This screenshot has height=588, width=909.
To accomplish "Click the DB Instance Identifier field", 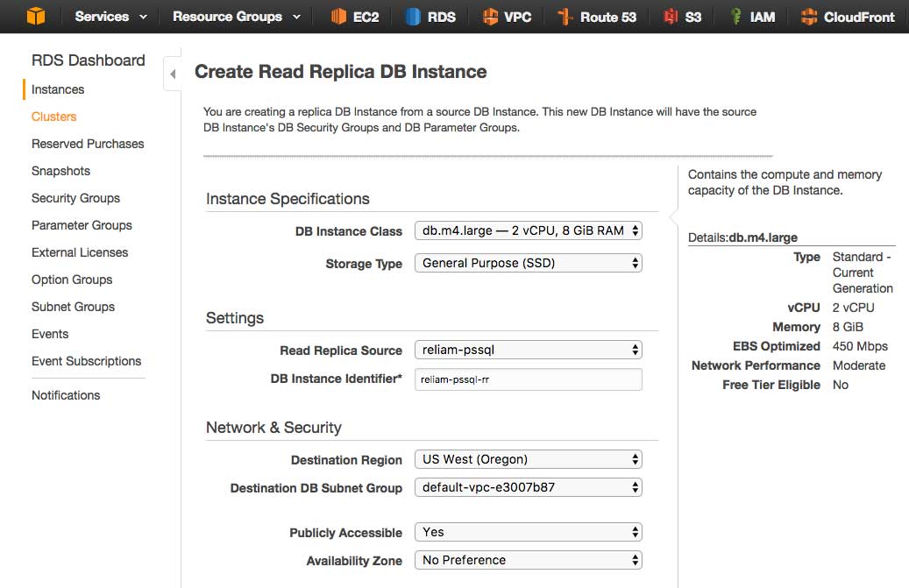I will tap(528, 379).
